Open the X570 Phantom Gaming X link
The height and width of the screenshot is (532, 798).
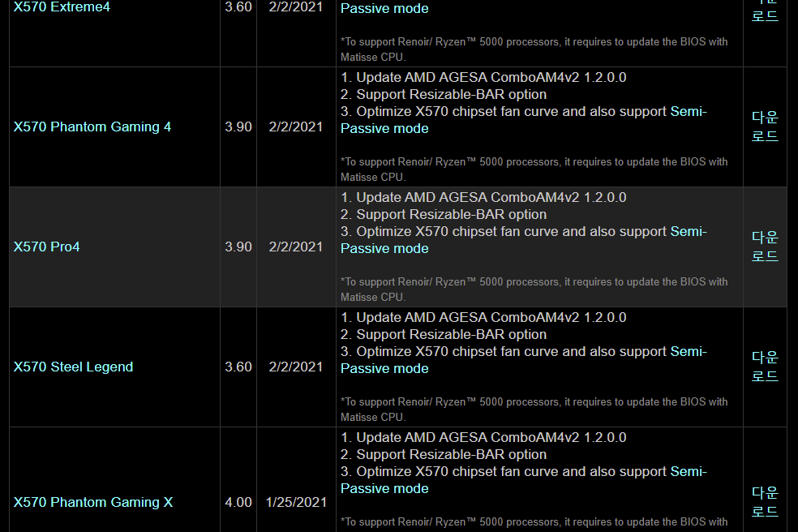(93, 503)
